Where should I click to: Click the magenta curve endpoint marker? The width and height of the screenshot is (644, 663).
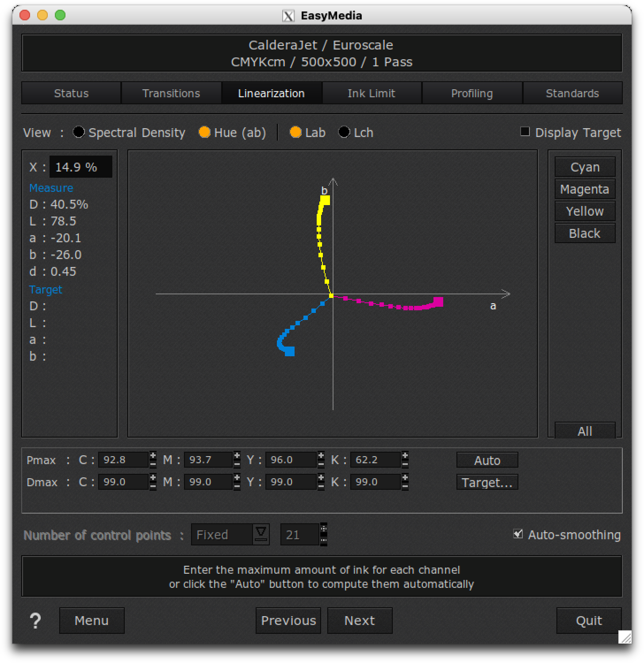(438, 302)
